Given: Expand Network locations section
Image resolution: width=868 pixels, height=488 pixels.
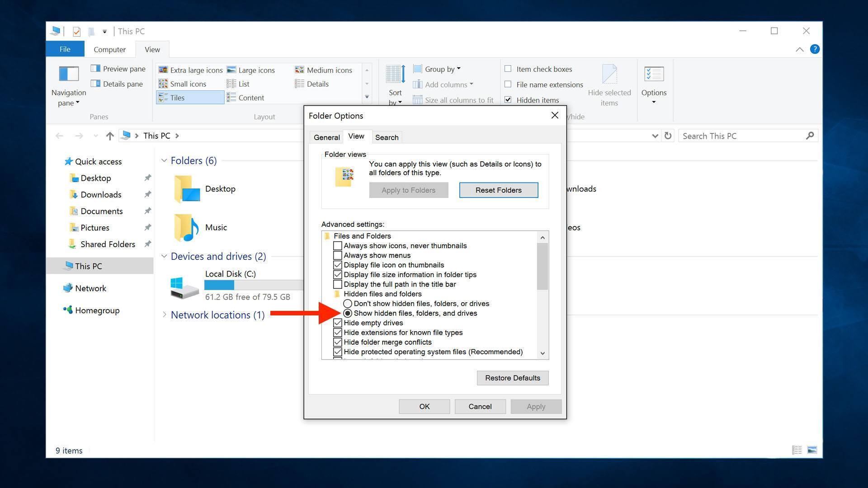Looking at the screenshot, I should [164, 315].
